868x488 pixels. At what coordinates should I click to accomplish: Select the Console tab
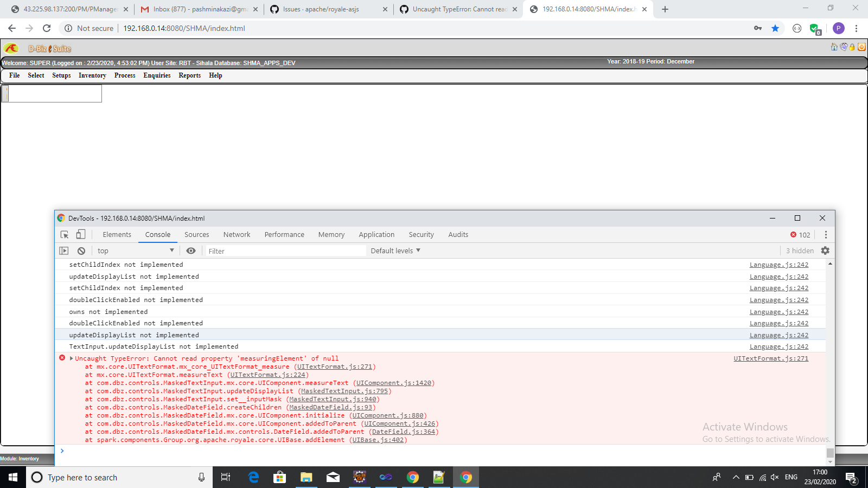[x=158, y=235]
